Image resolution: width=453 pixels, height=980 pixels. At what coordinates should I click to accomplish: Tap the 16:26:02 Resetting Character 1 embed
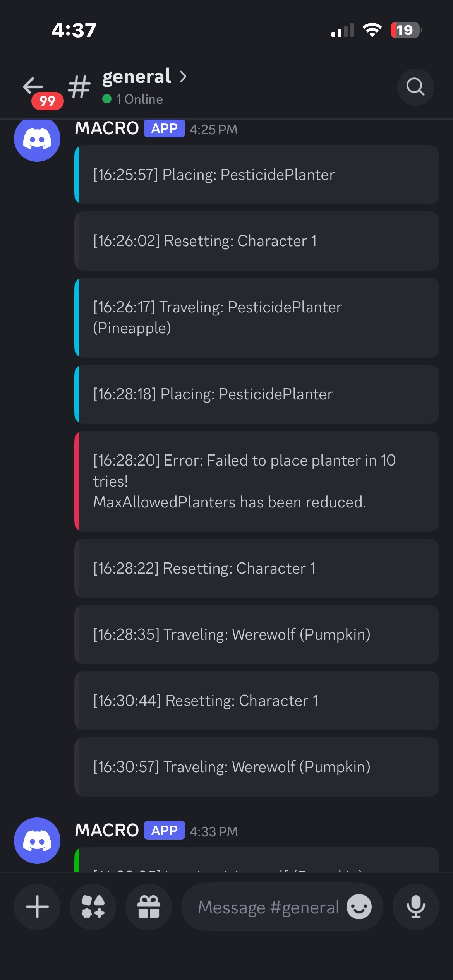click(256, 241)
